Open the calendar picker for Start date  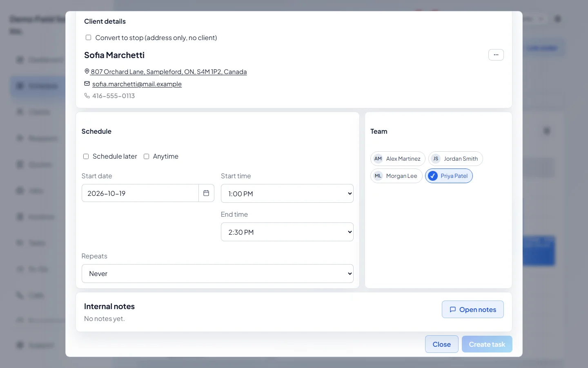(206, 193)
